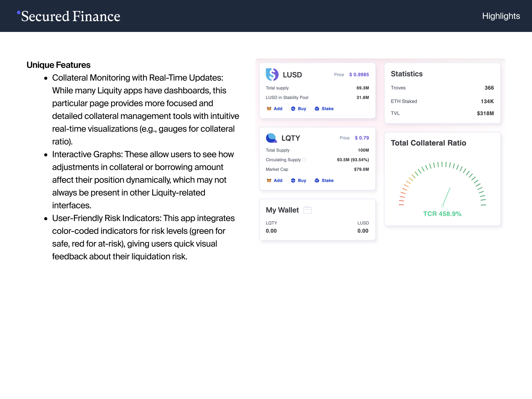Click the Statistics card heading
This screenshot has height=399, width=532.
tap(407, 74)
